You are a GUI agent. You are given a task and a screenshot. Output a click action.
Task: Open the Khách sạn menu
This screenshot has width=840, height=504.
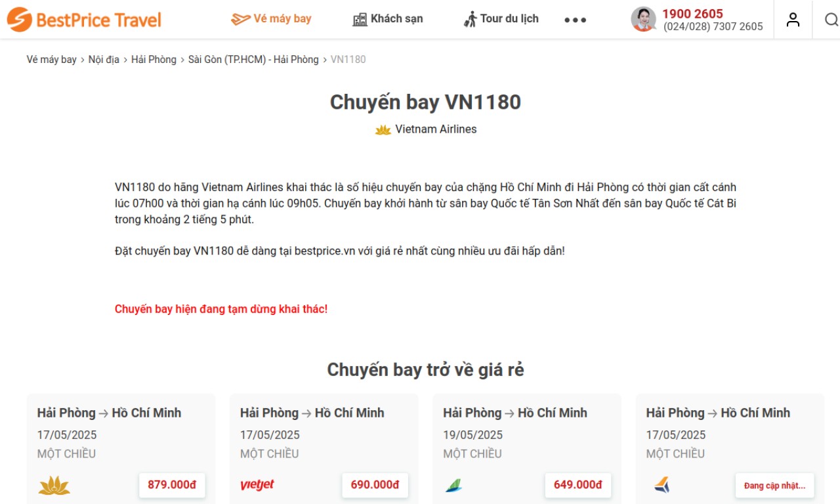point(388,19)
